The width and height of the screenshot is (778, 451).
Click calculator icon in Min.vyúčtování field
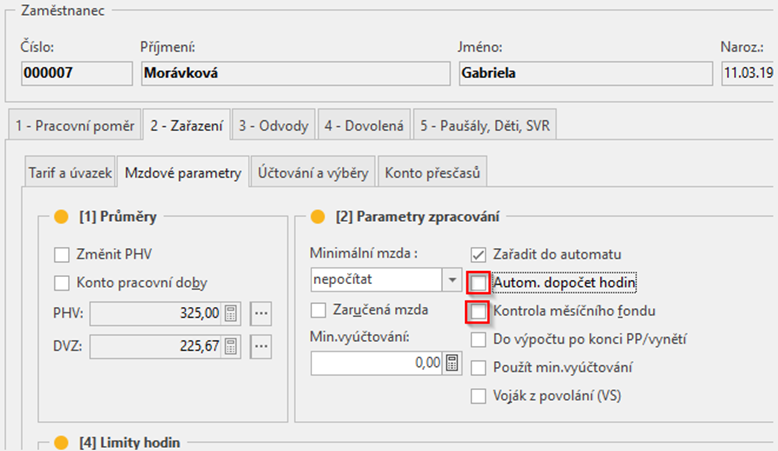click(453, 363)
